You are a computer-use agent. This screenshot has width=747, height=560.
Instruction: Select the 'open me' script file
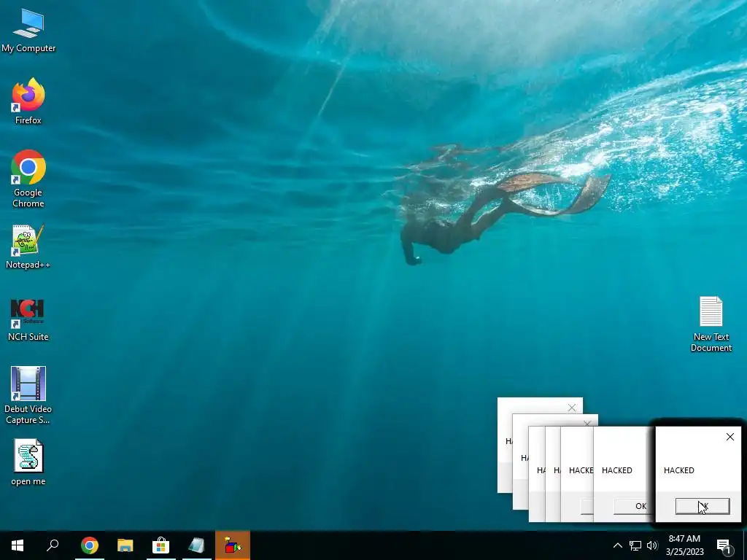28,462
